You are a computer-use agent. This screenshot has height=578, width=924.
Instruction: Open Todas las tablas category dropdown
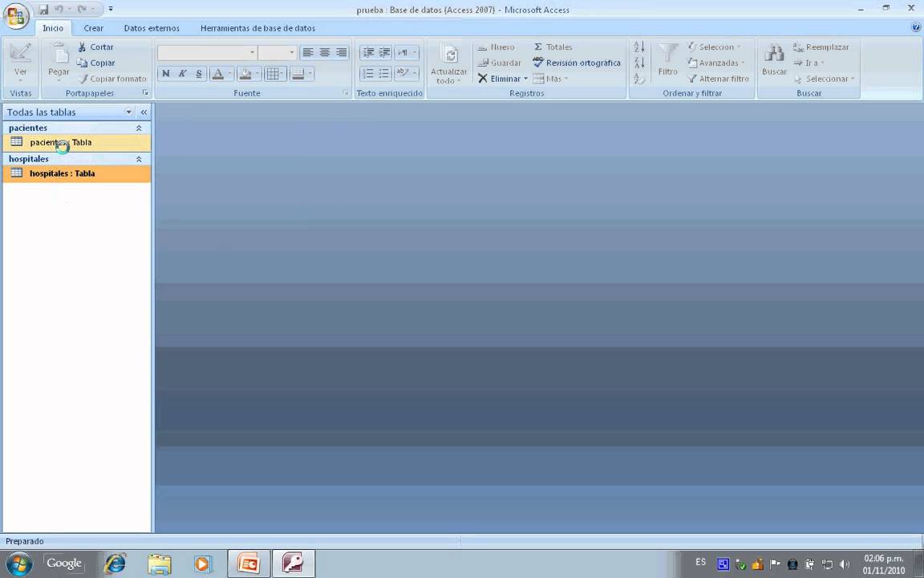[x=128, y=112]
